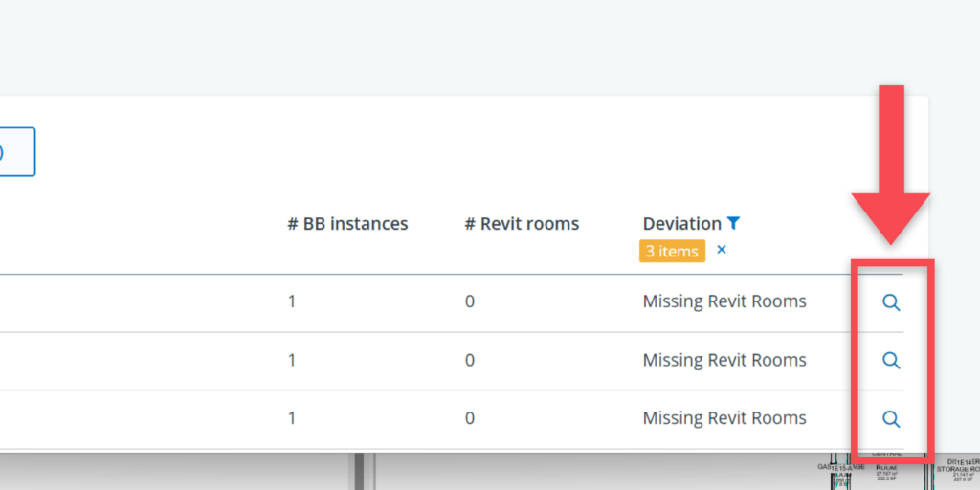Select the first row's Missing Revit Rooms cell
The height and width of the screenshot is (490, 980).
pos(724,301)
